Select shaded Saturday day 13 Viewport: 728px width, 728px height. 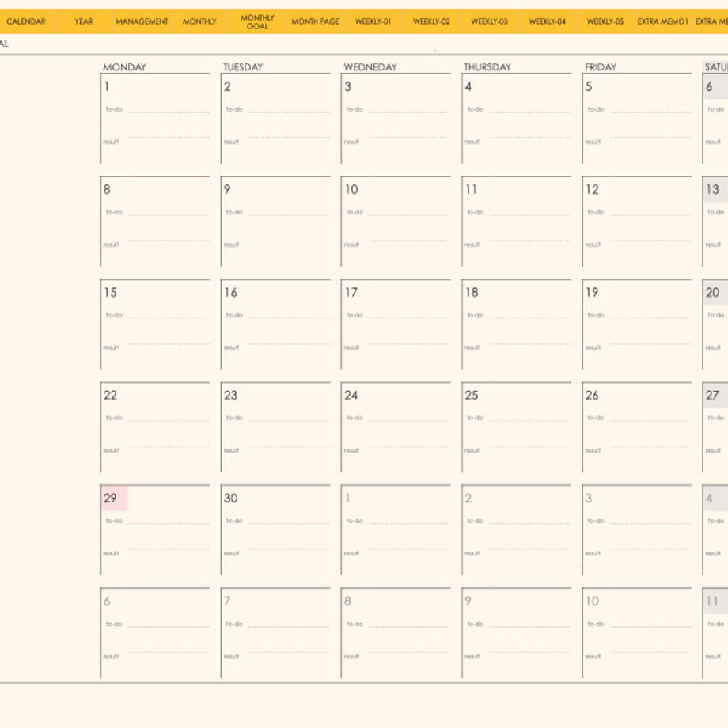point(713,189)
